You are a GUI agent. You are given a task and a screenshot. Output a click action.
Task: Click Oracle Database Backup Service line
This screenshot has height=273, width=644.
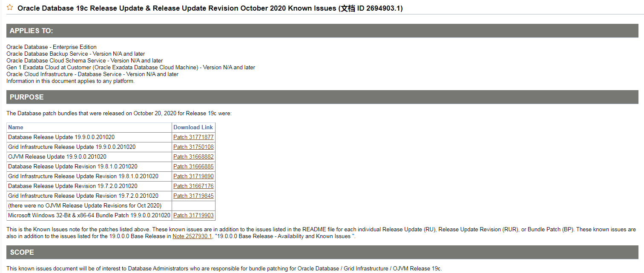point(75,54)
